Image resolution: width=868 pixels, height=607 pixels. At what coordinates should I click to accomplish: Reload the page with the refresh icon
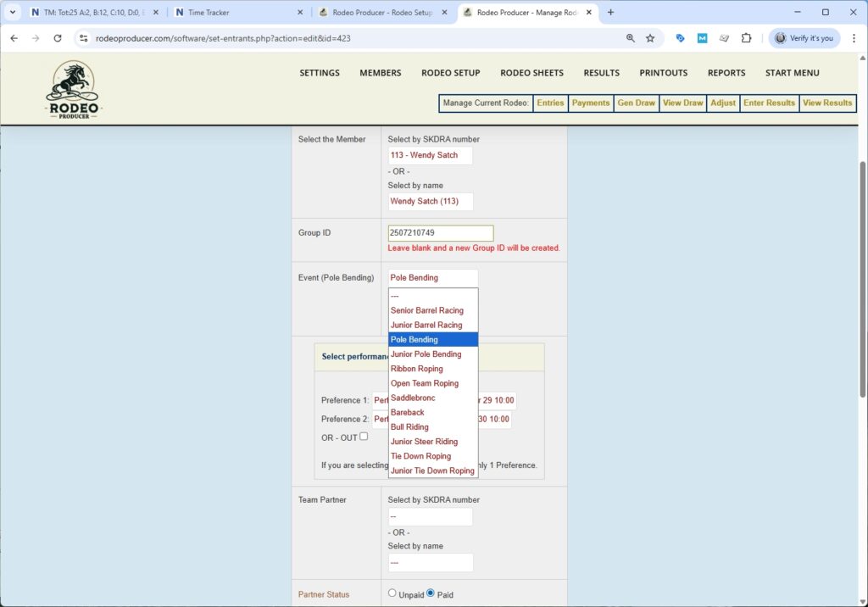(58, 38)
